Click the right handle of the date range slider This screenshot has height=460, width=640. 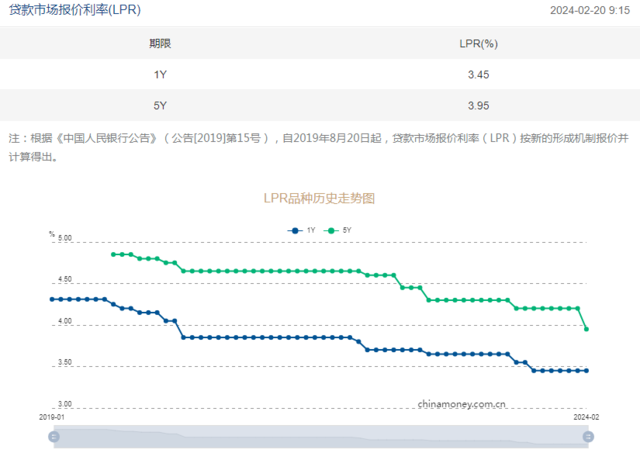point(588,436)
